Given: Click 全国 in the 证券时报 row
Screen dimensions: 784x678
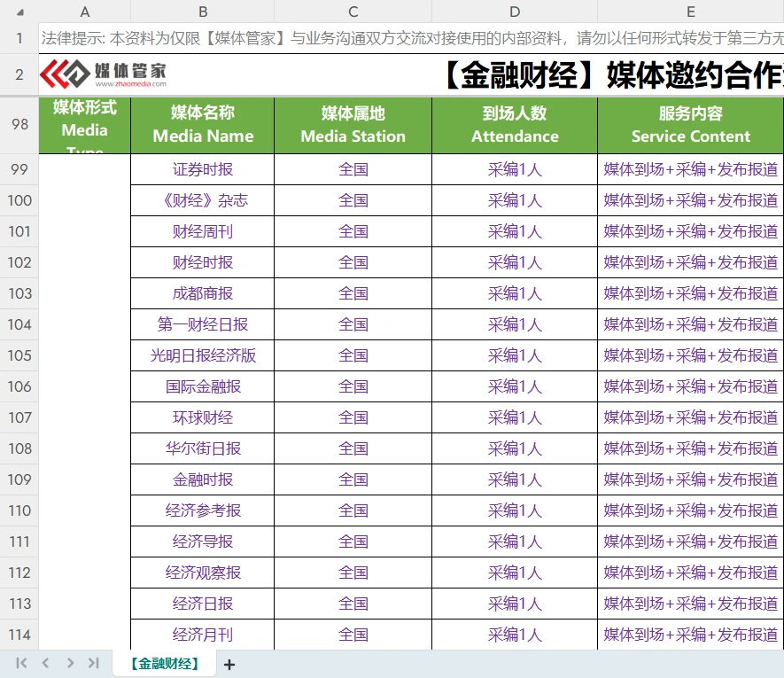Looking at the screenshot, I should point(353,169).
